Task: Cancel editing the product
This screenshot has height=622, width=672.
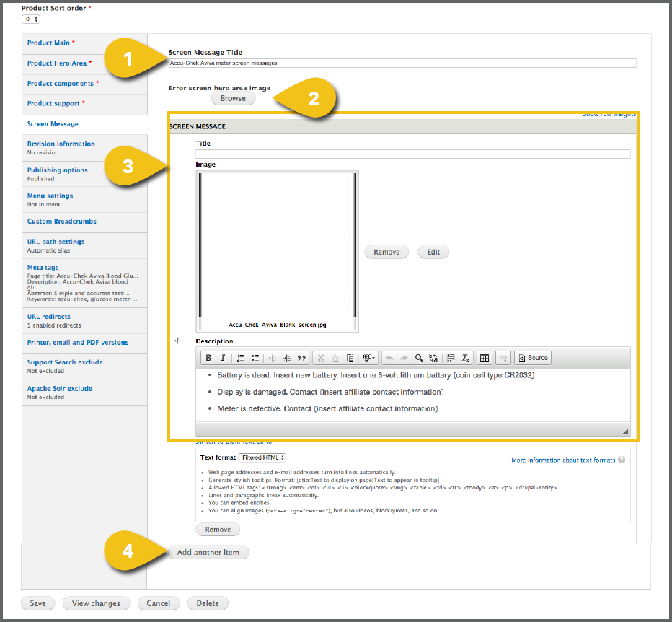Action: point(158,603)
